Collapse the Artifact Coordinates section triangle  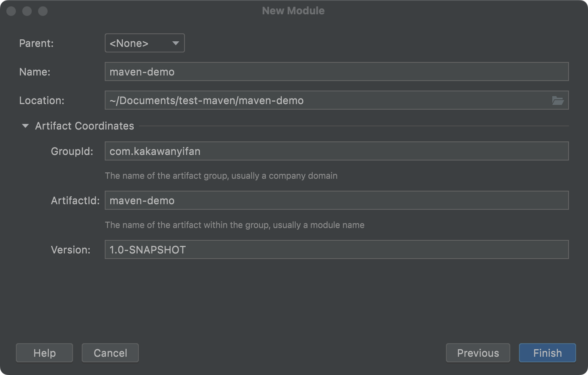tap(25, 126)
